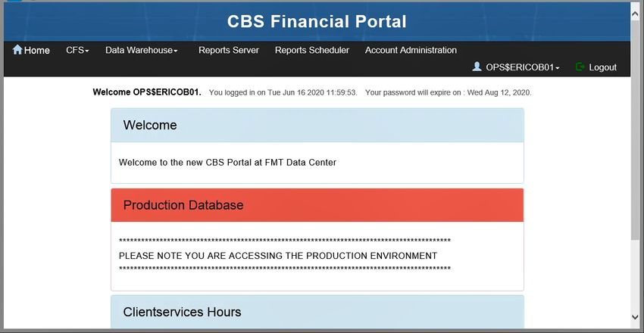Image resolution: width=644 pixels, height=333 pixels.
Task: Click the Welcome panel header
Action: click(317, 125)
